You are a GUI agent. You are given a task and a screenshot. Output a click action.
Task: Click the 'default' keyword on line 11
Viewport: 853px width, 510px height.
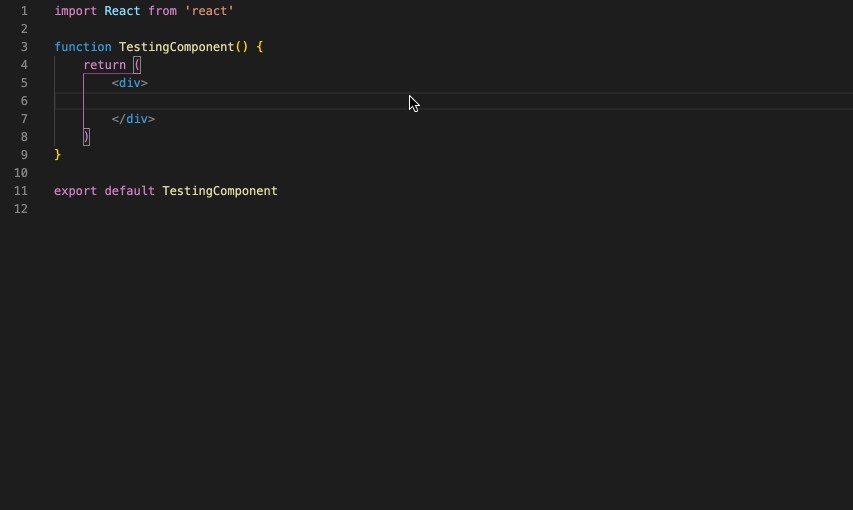(129, 191)
